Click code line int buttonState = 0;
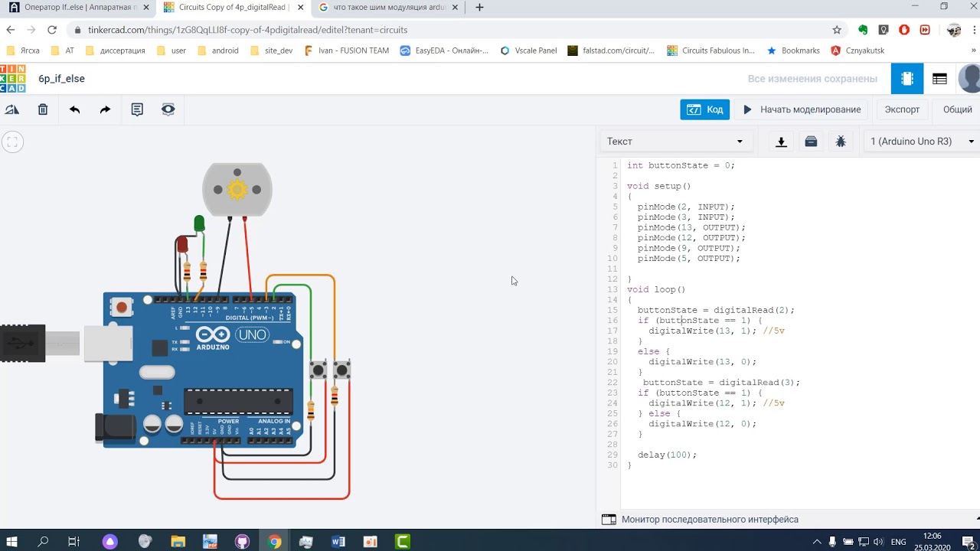The height and width of the screenshot is (551, 980). 681,165
